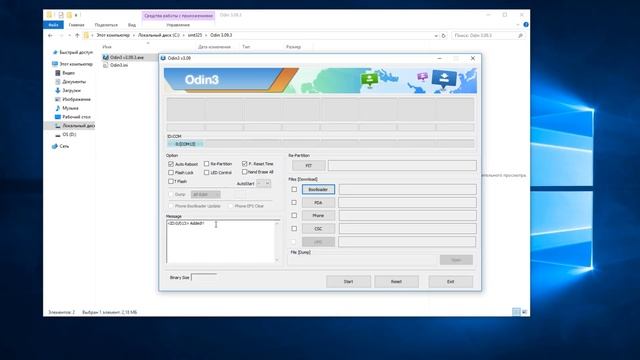Select Этот компьютер in sidebar
The width and height of the screenshot is (640, 360).
72,64
